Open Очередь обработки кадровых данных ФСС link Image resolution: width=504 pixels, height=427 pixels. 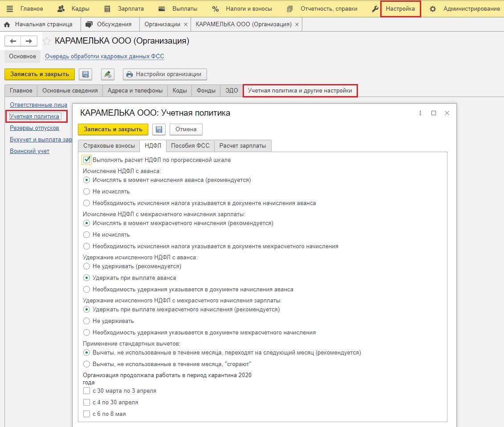coord(105,56)
